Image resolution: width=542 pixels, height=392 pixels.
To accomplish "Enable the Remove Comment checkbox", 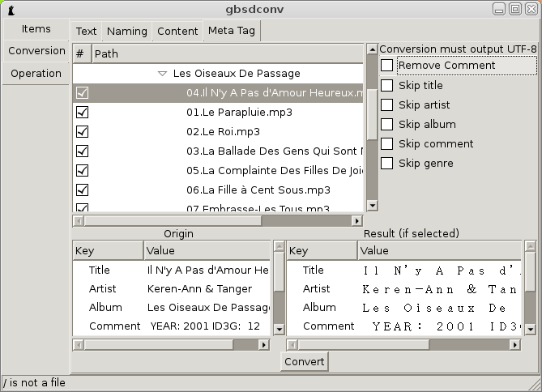I will coord(386,65).
